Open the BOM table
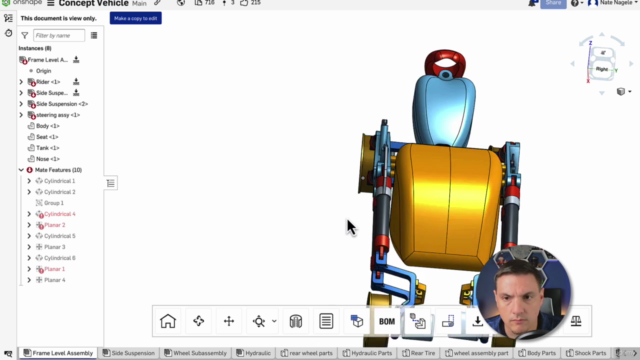The height and width of the screenshot is (360, 640). pos(387,321)
